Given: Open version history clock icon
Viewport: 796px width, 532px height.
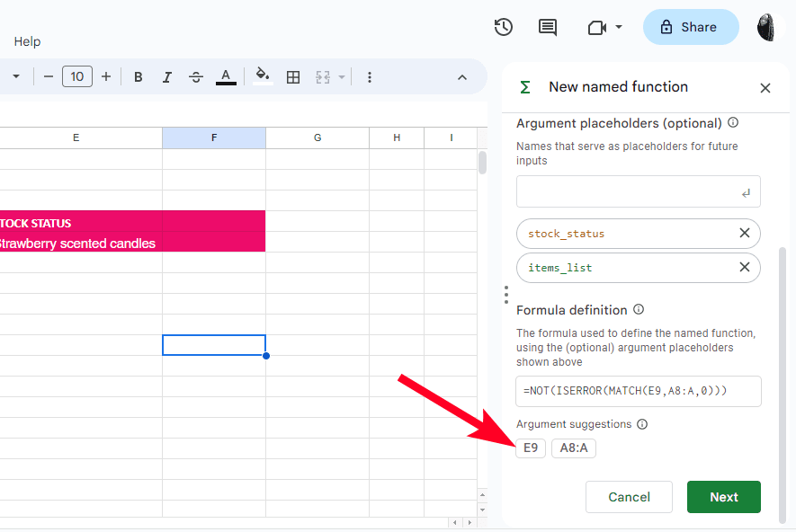Looking at the screenshot, I should click(x=504, y=27).
